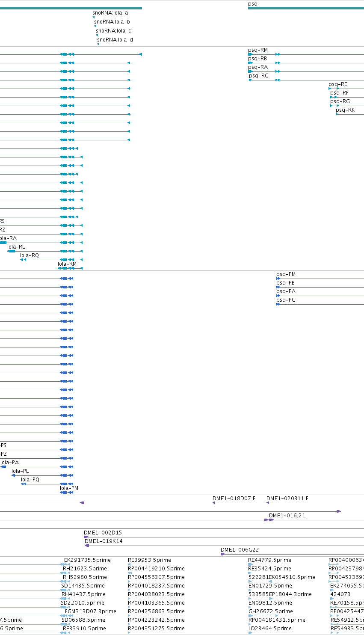Viewport: 364px width, 635px height.
Task: Open the lola-PQ protein feature
Action: 30,480
